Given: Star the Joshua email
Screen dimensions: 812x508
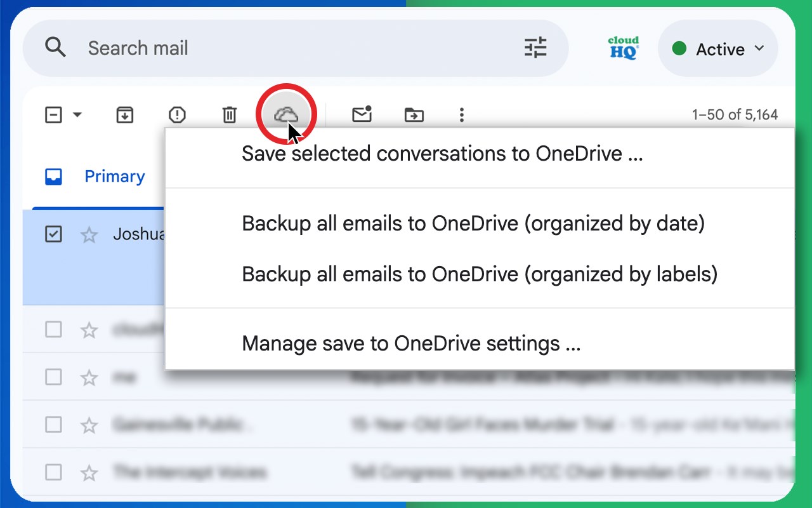Looking at the screenshot, I should (x=89, y=235).
